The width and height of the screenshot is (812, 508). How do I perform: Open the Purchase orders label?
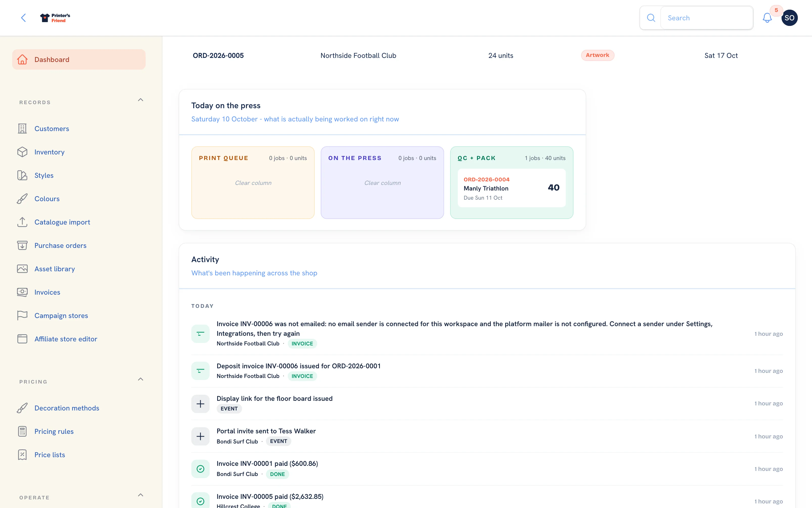(60, 245)
